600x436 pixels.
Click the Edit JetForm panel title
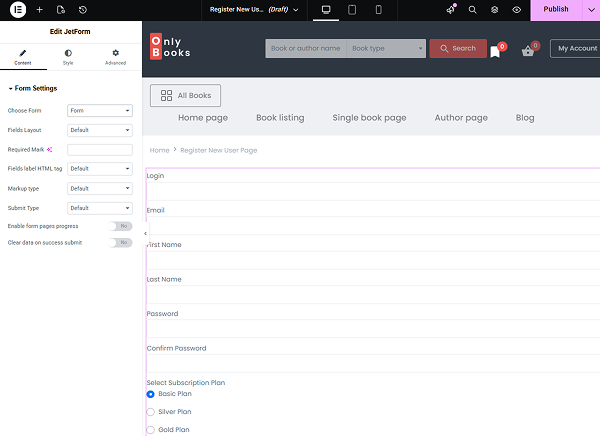(x=70, y=31)
